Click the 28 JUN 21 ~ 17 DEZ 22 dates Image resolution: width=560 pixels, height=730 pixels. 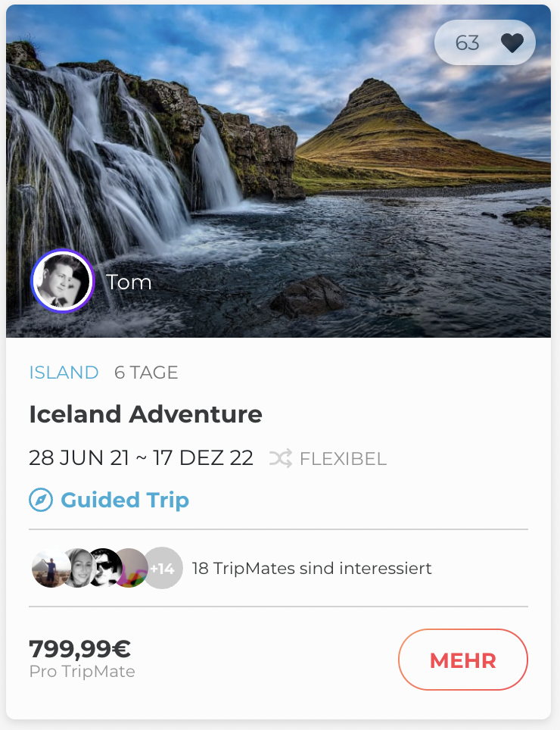pos(141,458)
